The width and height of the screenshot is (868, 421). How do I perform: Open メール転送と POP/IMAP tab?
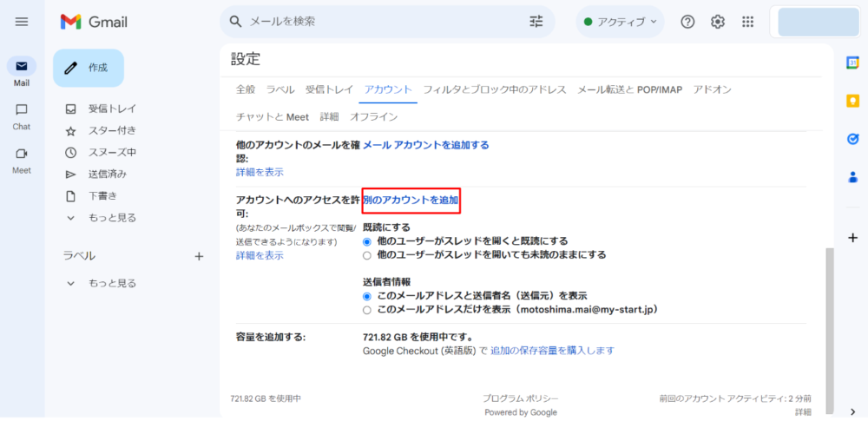pyautogui.click(x=629, y=89)
